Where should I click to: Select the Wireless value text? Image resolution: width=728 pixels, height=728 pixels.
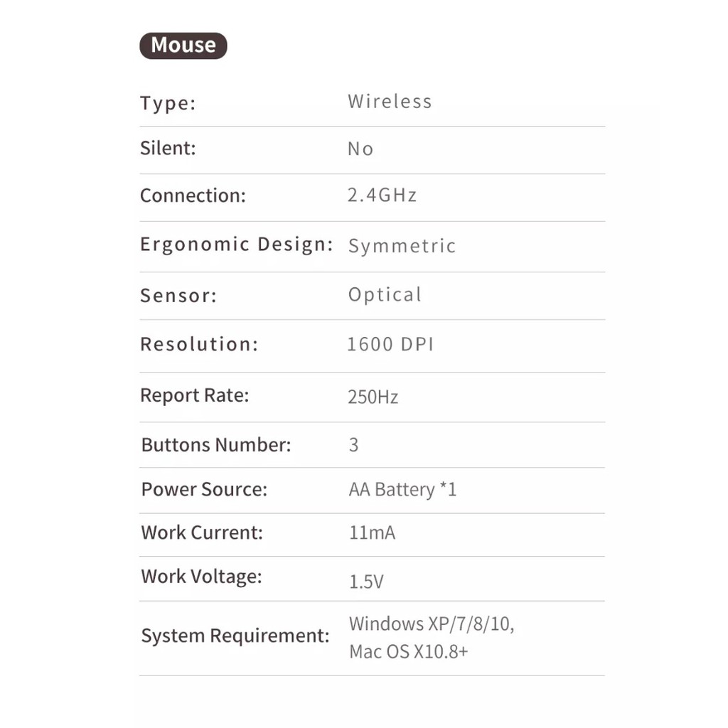point(390,102)
